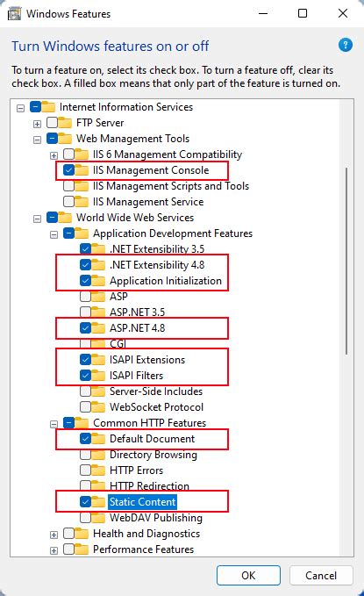
Task: Select the Static Content tree item label
Action: [x=142, y=502]
